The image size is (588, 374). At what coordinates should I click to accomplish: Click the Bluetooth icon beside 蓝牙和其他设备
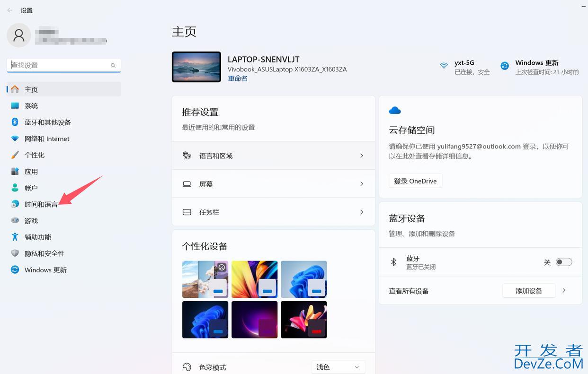15,122
